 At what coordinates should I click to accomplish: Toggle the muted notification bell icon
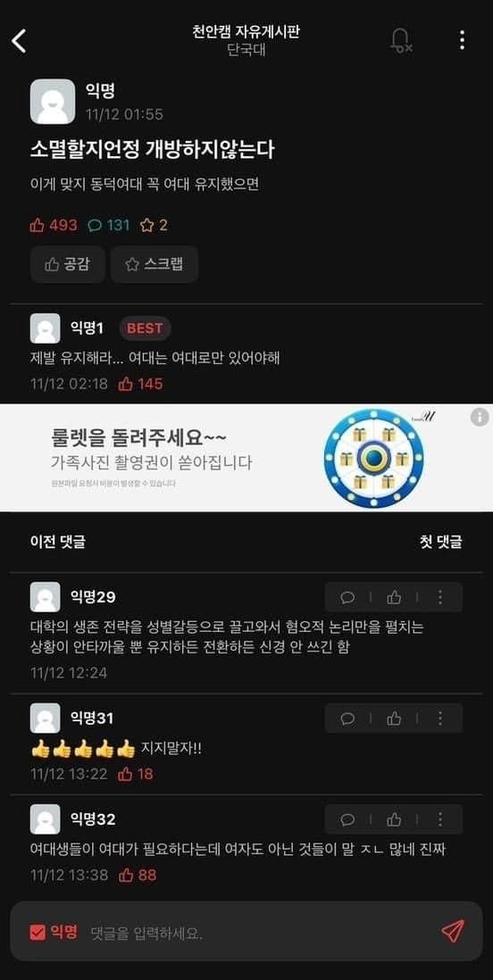tap(400, 40)
